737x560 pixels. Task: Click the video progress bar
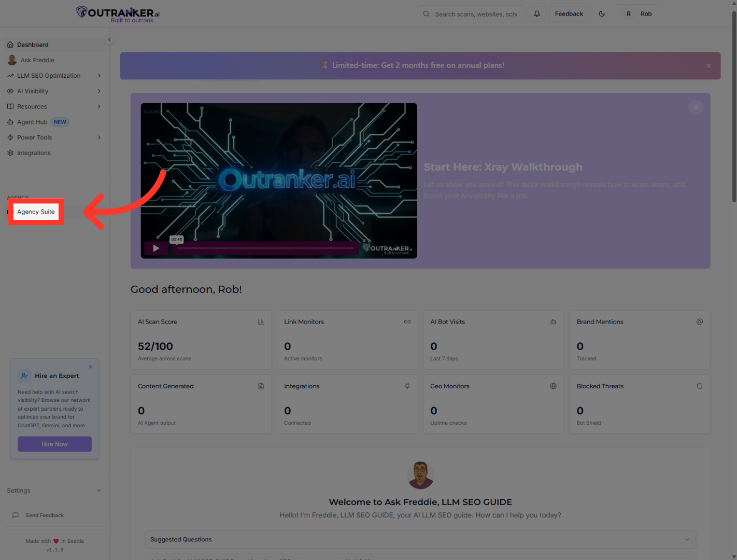pyautogui.click(x=265, y=248)
